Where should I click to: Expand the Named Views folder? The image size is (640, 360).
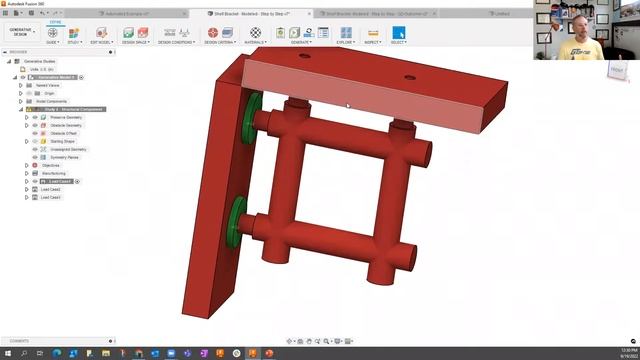pyautogui.click(x=21, y=85)
